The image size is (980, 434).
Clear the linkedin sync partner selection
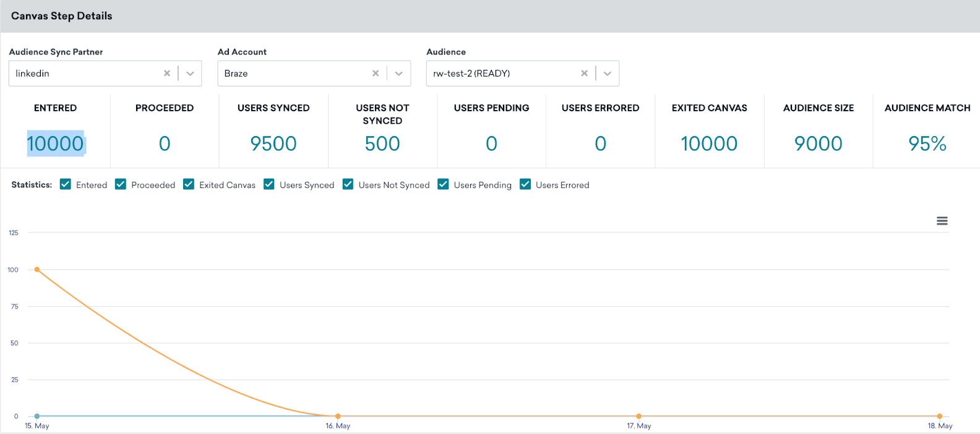pyautogui.click(x=166, y=73)
